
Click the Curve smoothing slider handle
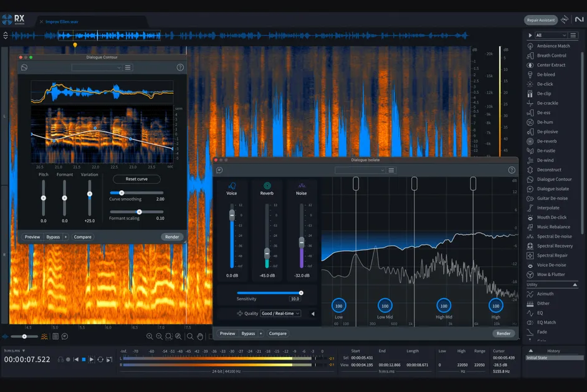122,193
